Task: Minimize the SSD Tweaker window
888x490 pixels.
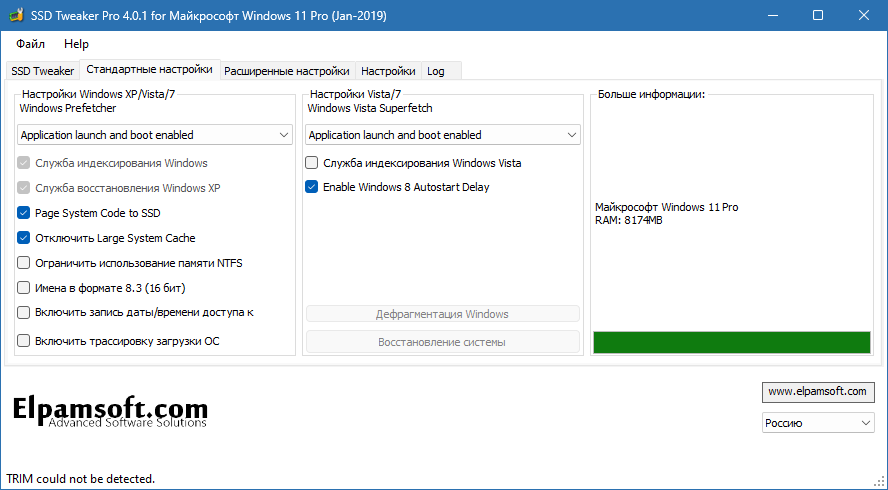Action: 772,15
